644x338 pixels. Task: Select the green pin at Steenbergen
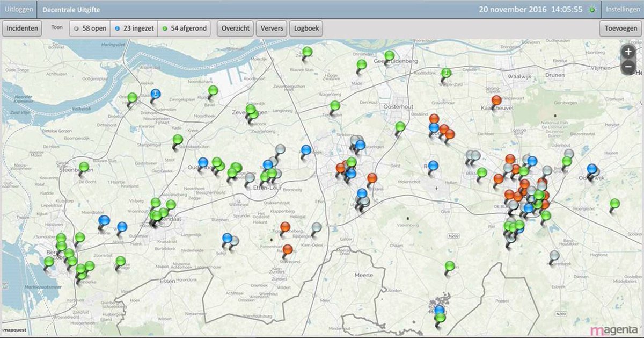pos(84,167)
